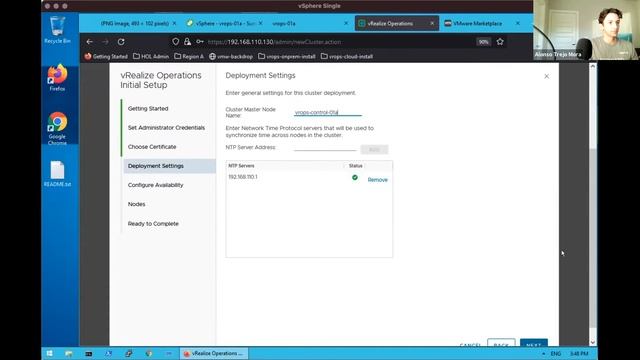
Task: Show hidden system tray icons
Action: click(x=543, y=353)
